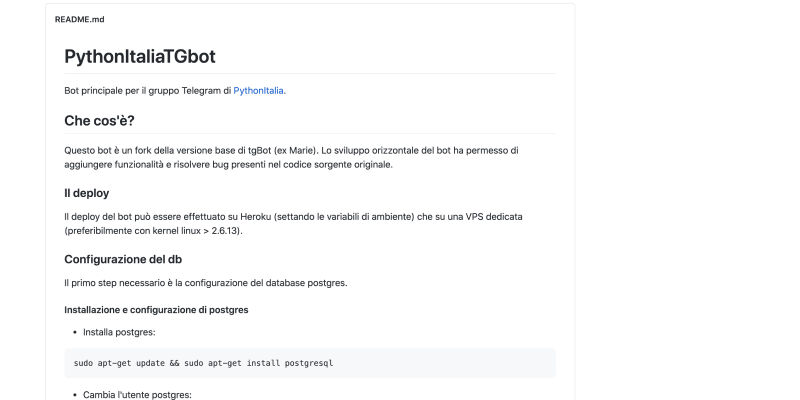Viewport: 800px width, 400px height.
Task: Click the "Che cos'è?" section heading
Action: tap(99, 121)
